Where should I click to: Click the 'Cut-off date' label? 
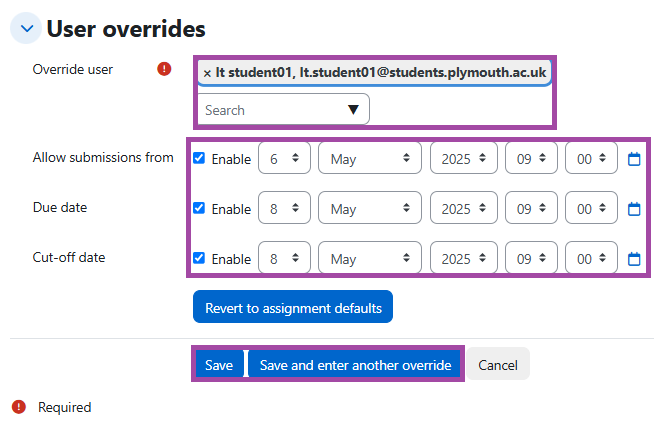pyautogui.click(x=69, y=257)
